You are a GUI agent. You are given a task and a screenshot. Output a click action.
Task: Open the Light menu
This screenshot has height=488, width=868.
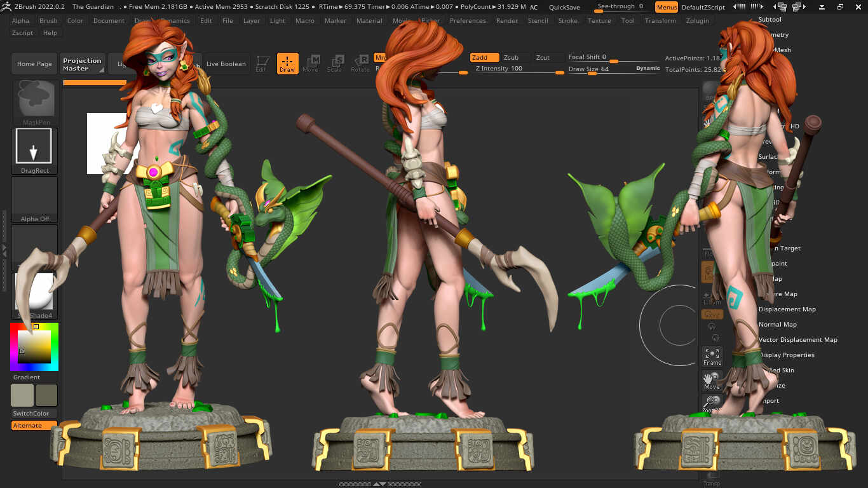(278, 20)
